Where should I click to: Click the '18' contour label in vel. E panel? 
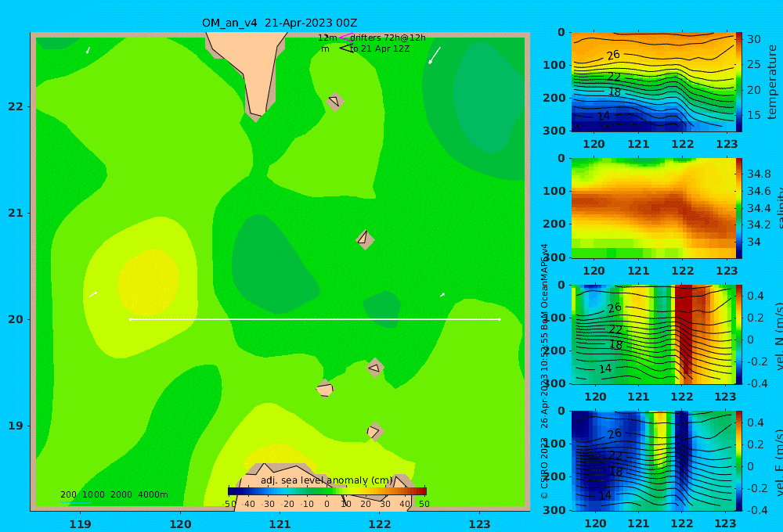(615, 472)
